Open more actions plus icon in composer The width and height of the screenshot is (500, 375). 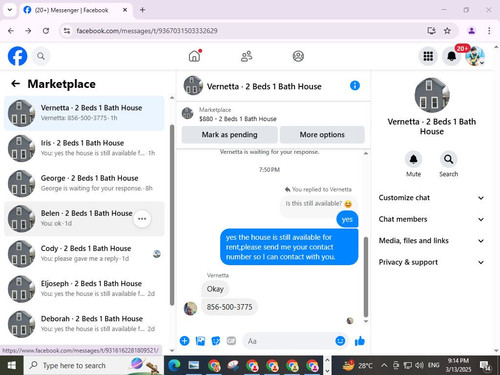pyautogui.click(x=184, y=341)
